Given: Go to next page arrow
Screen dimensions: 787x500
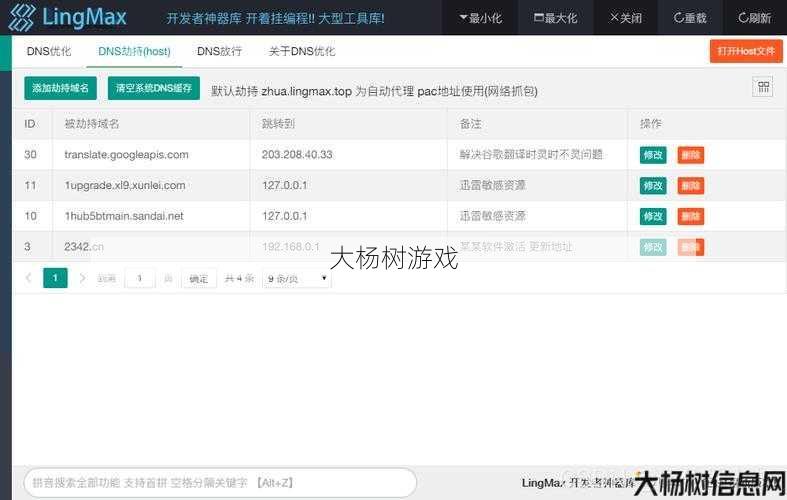Looking at the screenshot, I should 82,278.
